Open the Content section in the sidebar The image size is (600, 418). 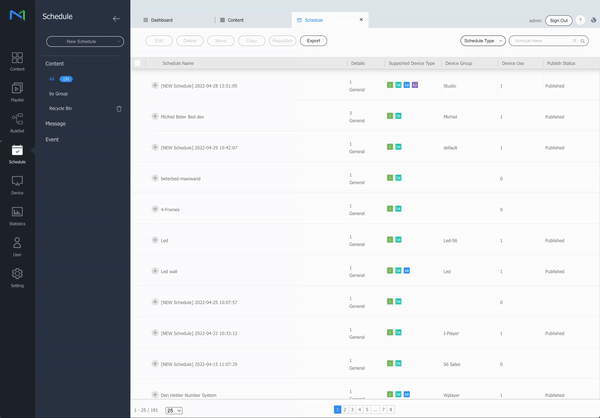coord(17,61)
